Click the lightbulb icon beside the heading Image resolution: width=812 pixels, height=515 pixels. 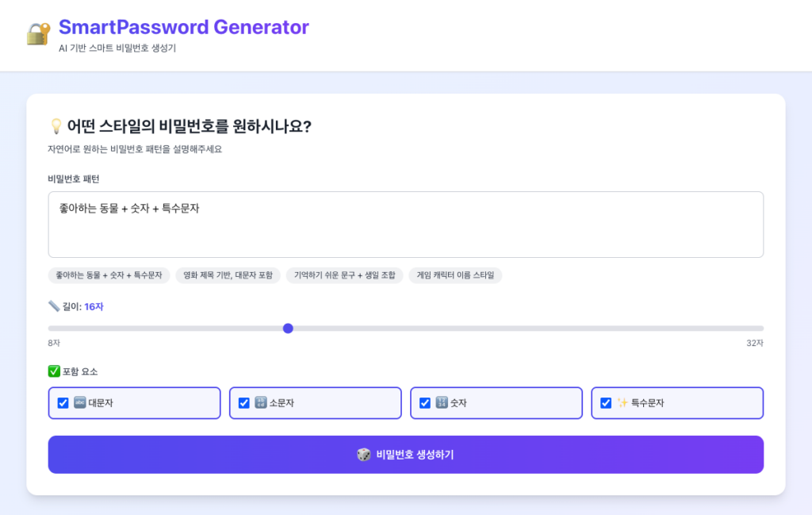[x=56, y=126]
